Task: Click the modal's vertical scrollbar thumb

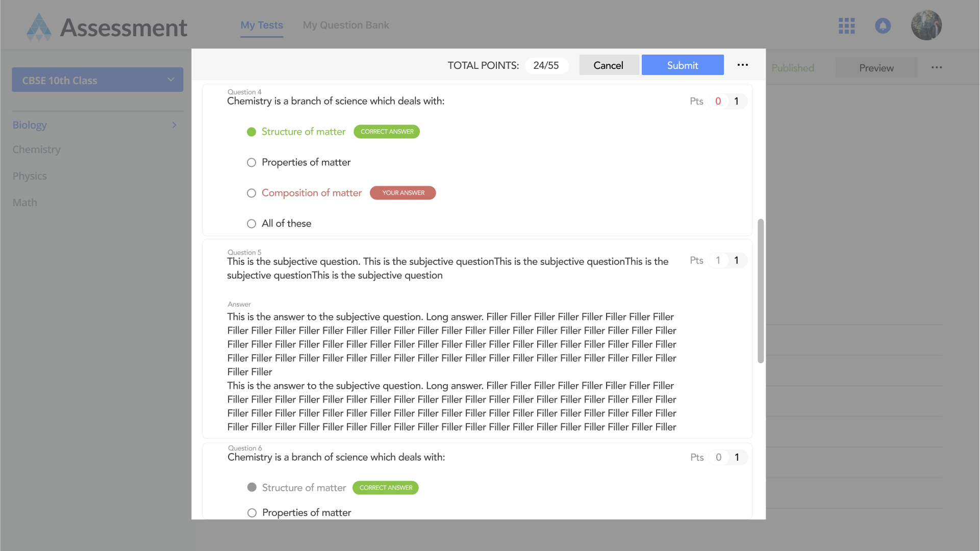Action: pos(760,291)
